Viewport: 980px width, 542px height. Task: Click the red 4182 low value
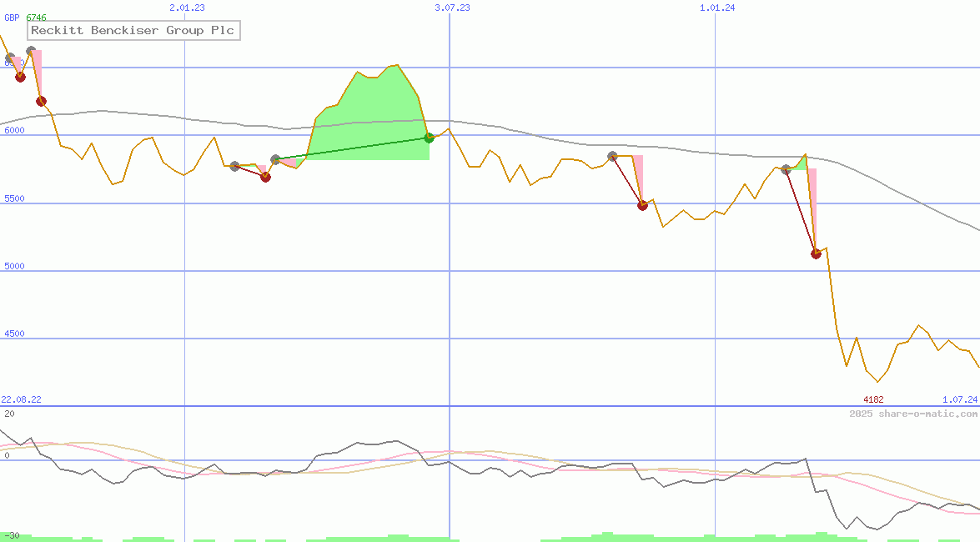pyautogui.click(x=873, y=399)
